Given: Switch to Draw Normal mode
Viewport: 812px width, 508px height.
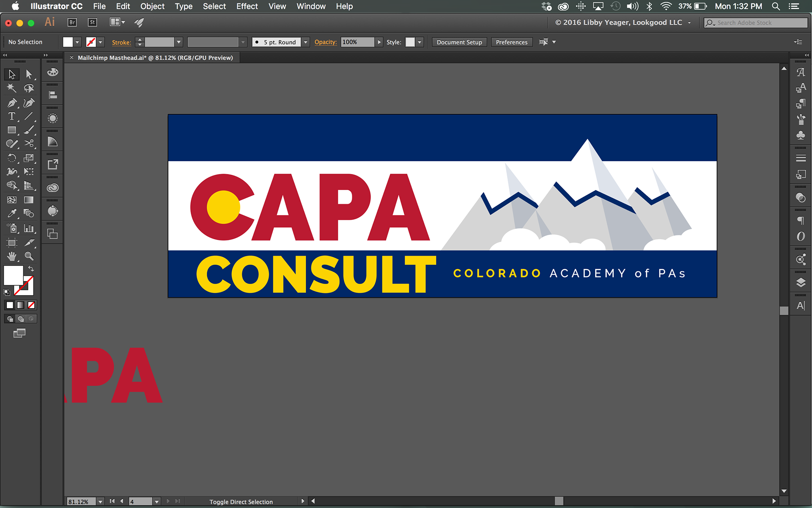Looking at the screenshot, I should pos(10,319).
